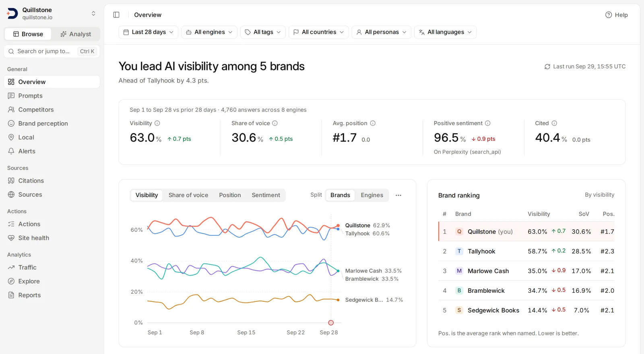Click the Help icon button

coord(616,15)
